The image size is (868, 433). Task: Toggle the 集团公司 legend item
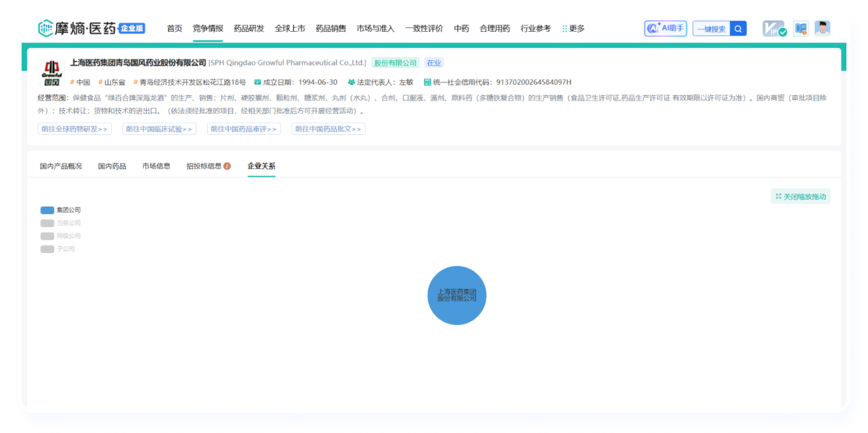click(60, 210)
